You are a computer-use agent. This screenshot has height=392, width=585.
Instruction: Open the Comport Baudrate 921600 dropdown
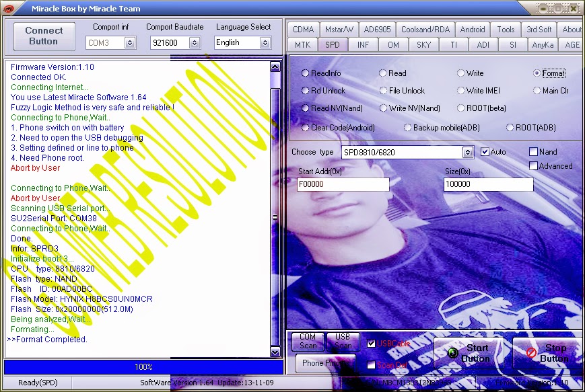195,43
